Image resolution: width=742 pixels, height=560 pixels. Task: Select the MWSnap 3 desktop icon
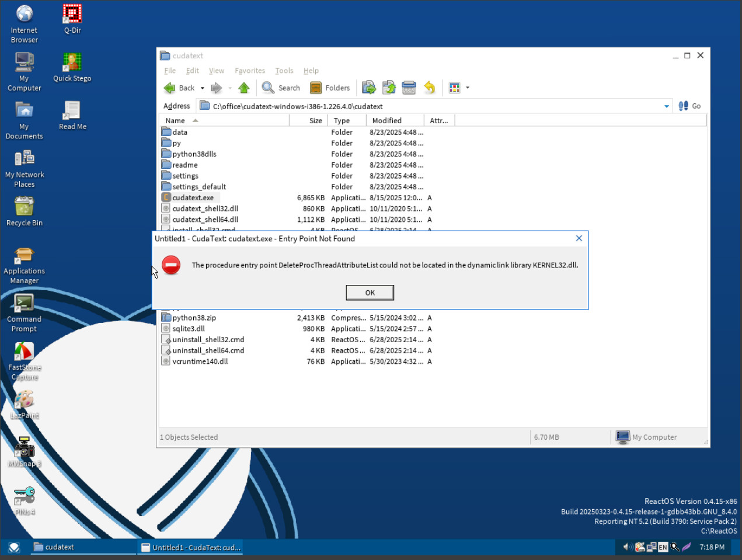click(x=24, y=453)
